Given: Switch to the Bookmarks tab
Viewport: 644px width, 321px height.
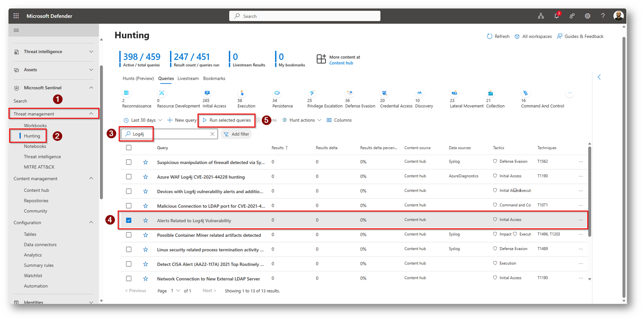Looking at the screenshot, I should (x=214, y=78).
